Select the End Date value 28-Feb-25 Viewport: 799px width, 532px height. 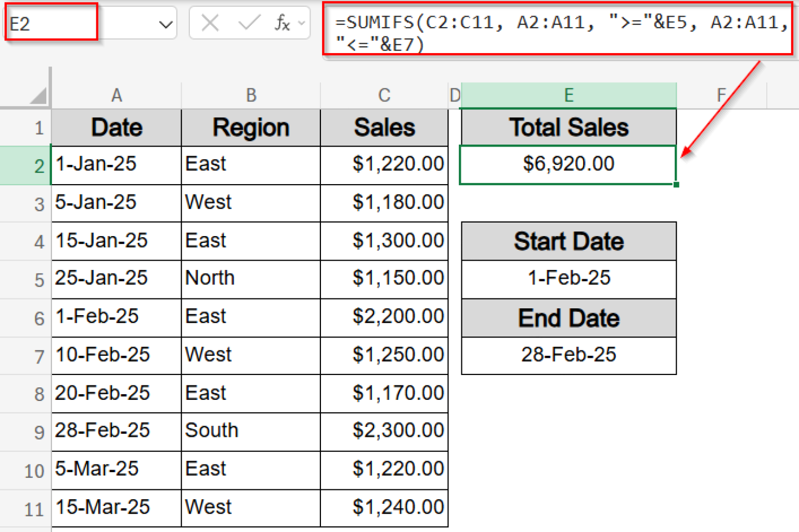(568, 355)
